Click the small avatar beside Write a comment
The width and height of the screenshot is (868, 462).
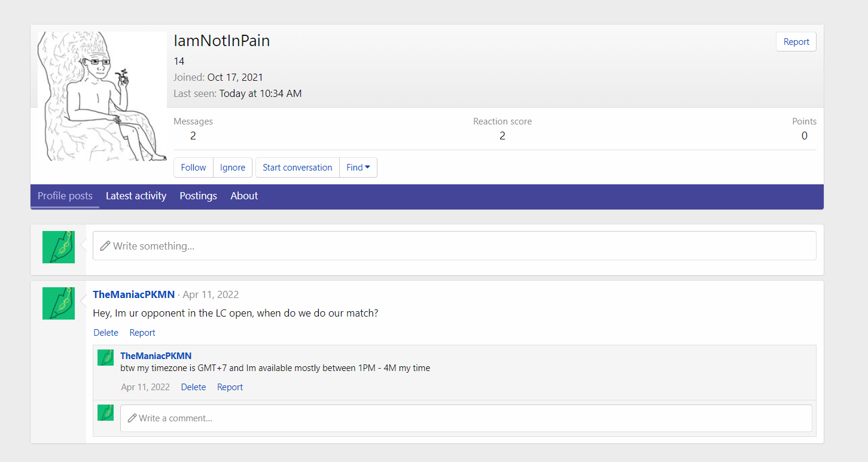(105, 412)
